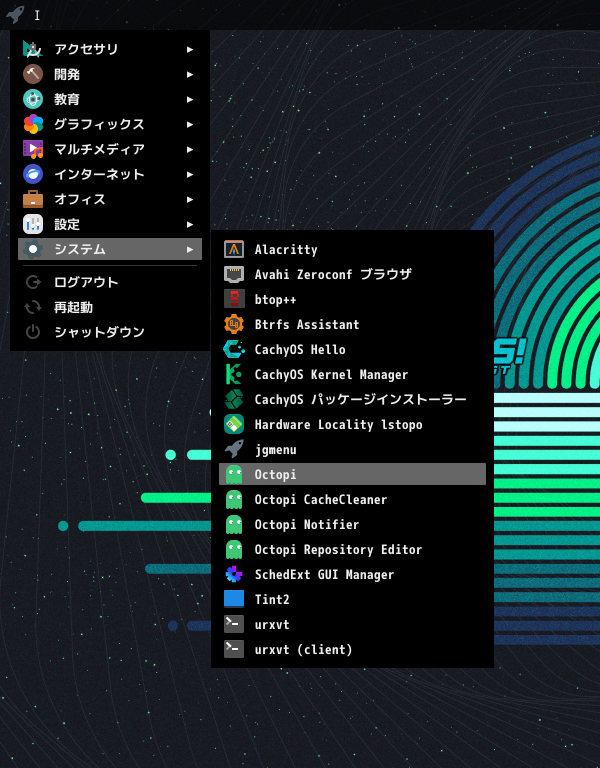Launch Alacritty from the system submenu
Viewport: 600px width, 768px height.
[x=352, y=249]
